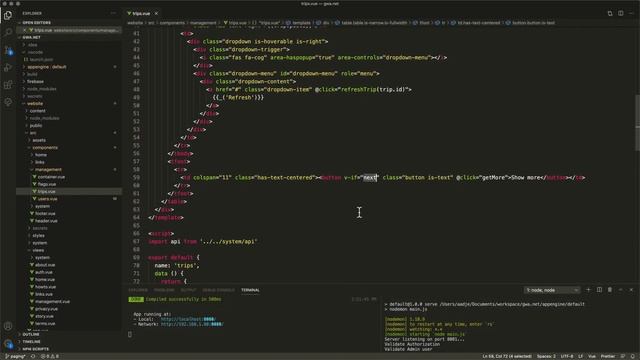Open Explorer panel more actions menu
Screen dimensions: 640x360
[113, 13]
